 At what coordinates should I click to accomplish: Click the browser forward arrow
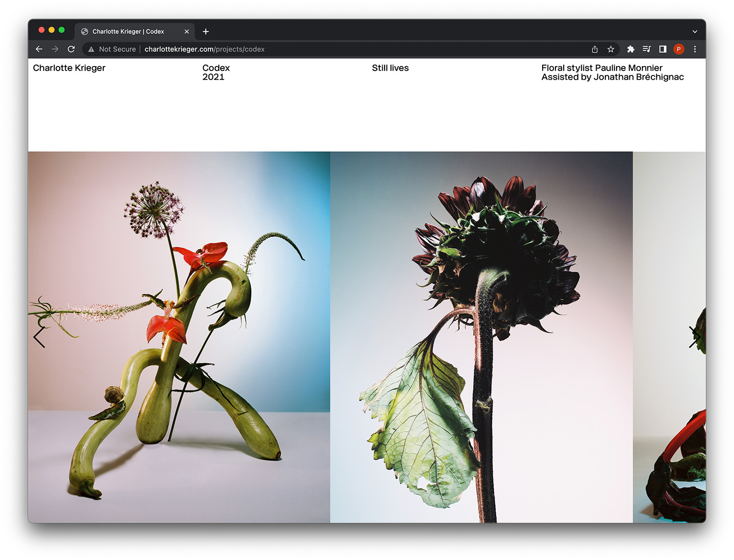click(x=55, y=49)
